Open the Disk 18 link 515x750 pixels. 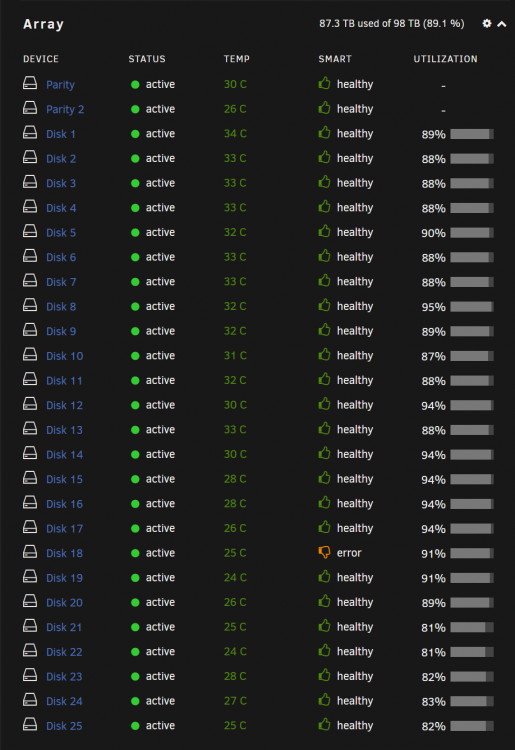click(65, 553)
